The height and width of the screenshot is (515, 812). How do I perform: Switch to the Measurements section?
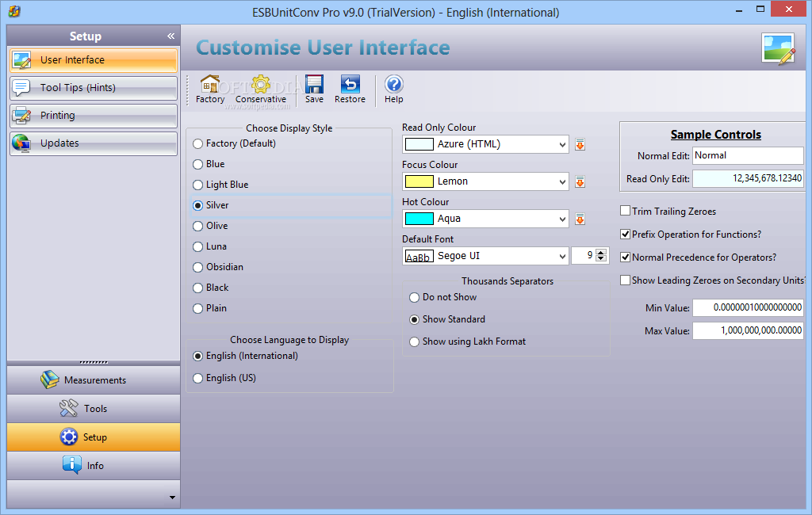pos(94,380)
